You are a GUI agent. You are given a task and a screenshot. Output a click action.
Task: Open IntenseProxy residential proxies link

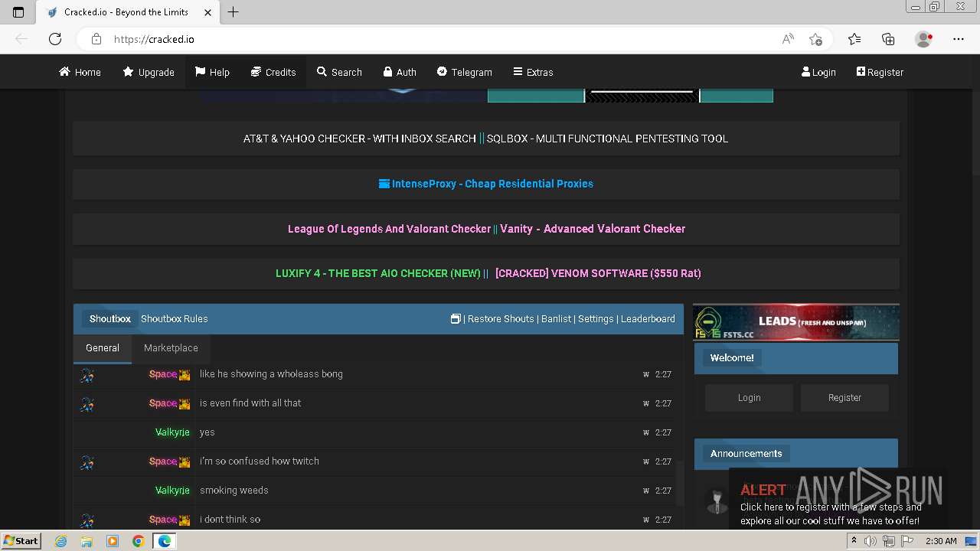486,184
